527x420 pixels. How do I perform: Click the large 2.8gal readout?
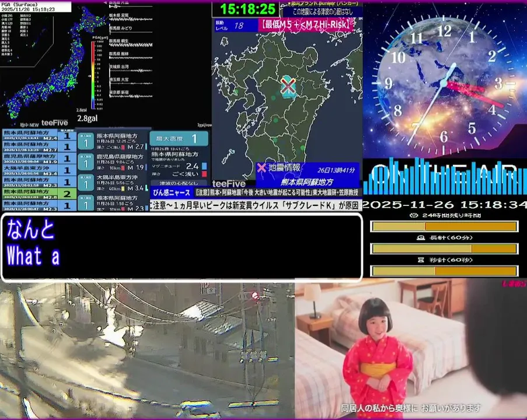88,118
